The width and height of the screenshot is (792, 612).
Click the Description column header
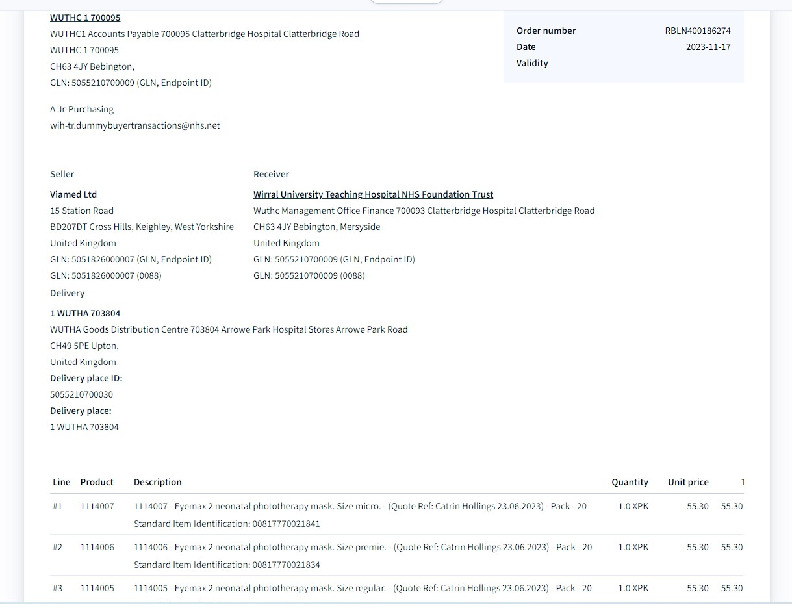[157, 482]
